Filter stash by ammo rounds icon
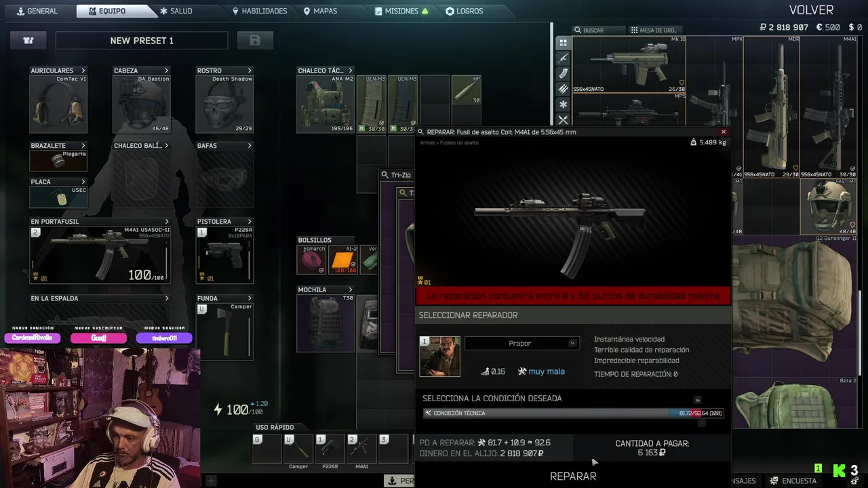 click(563, 89)
